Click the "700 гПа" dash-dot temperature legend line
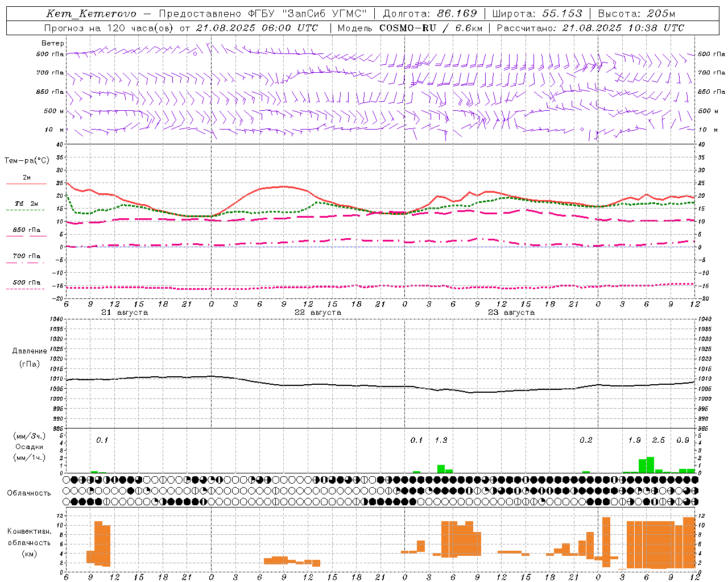728x582 pixels. (26, 263)
